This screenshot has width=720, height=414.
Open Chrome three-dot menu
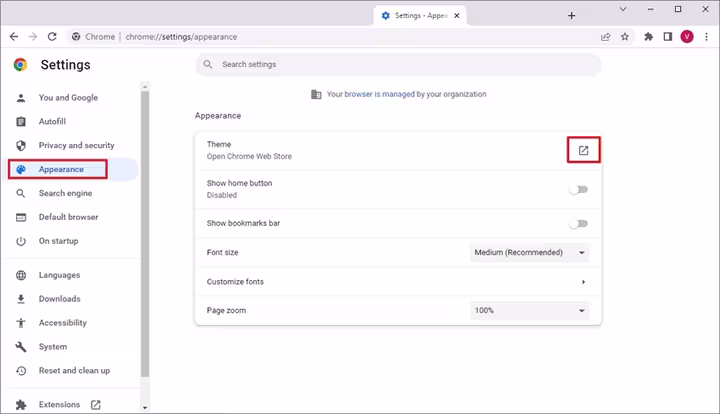coord(706,37)
